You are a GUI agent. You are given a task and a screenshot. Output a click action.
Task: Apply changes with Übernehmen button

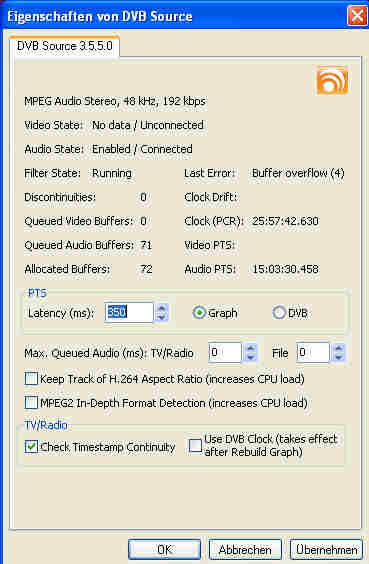(x=326, y=550)
